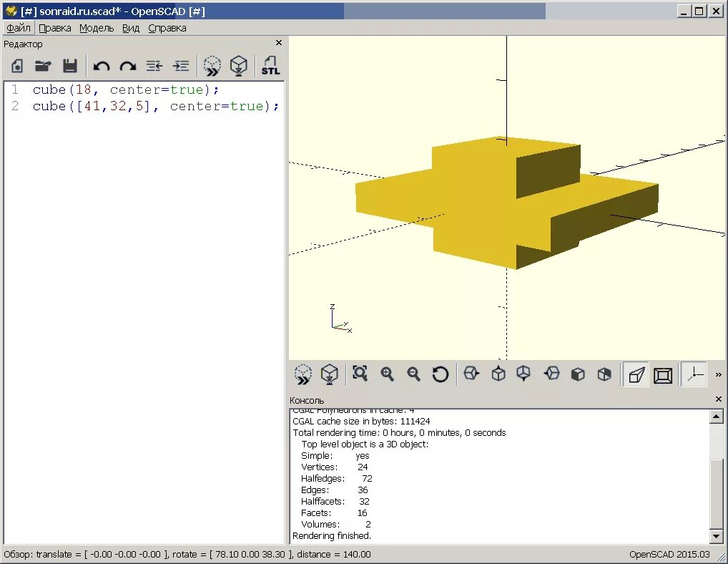Viewport: 728px width, 564px height.
Task: Indent the selected code
Action: [x=181, y=66]
